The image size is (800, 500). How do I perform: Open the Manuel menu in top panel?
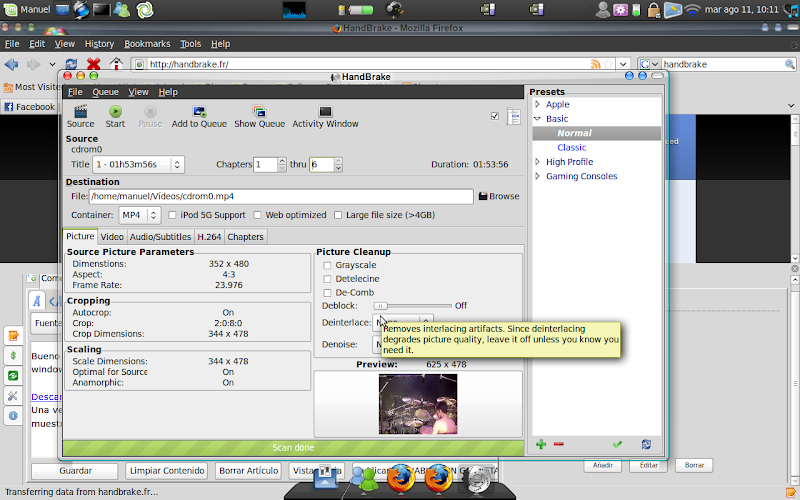[27, 9]
